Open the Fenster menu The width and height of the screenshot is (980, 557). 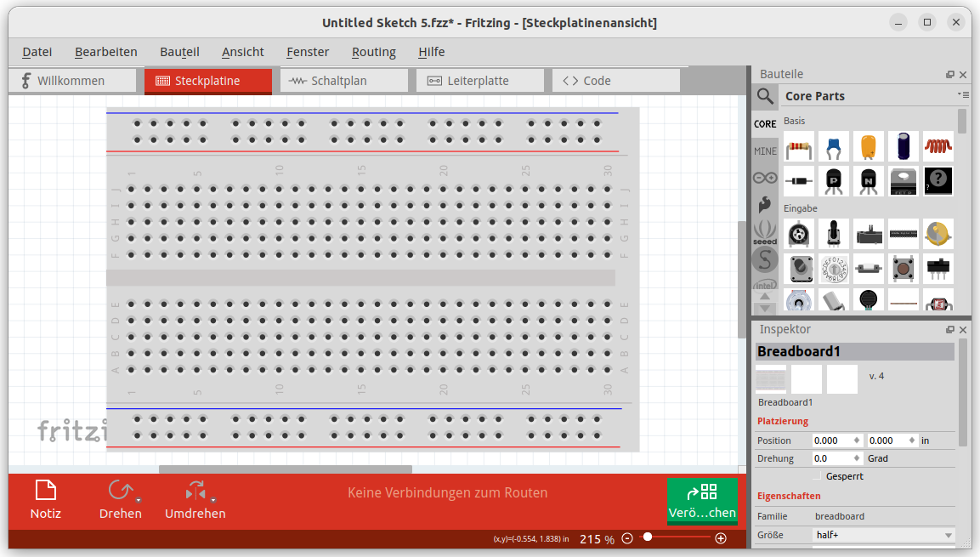pos(308,52)
